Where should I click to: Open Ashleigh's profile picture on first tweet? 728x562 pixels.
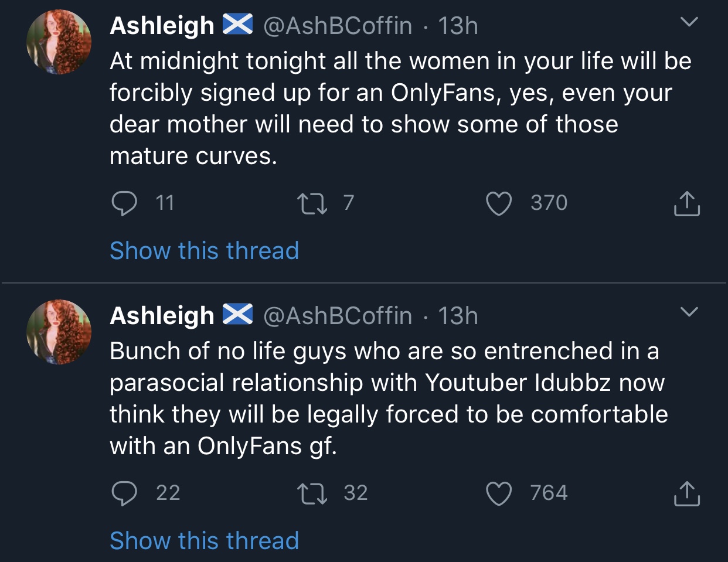click(59, 42)
